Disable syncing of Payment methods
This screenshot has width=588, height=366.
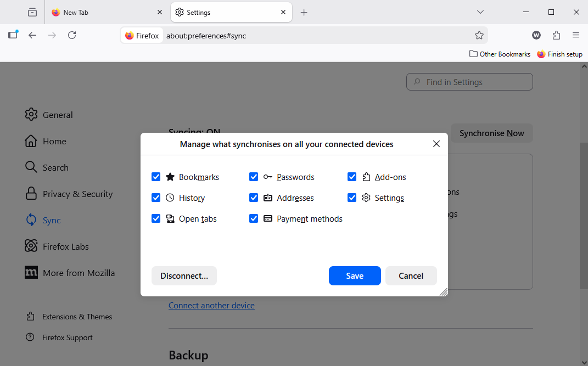[x=254, y=218]
